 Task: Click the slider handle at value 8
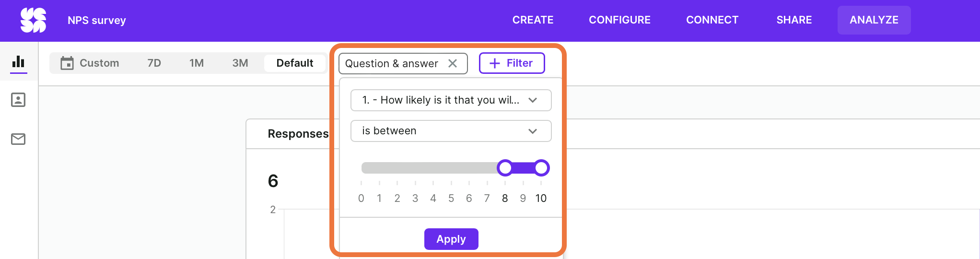click(505, 168)
